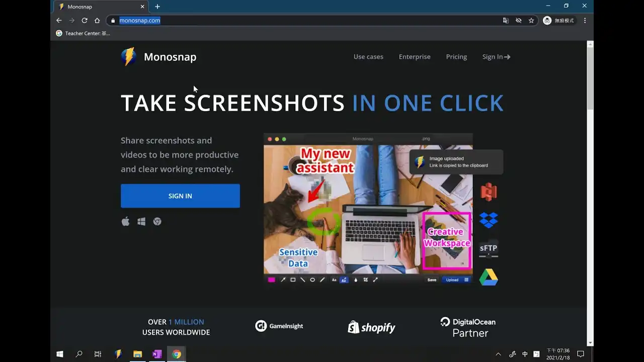Open the Chrome three-dot menu

[585, 21]
